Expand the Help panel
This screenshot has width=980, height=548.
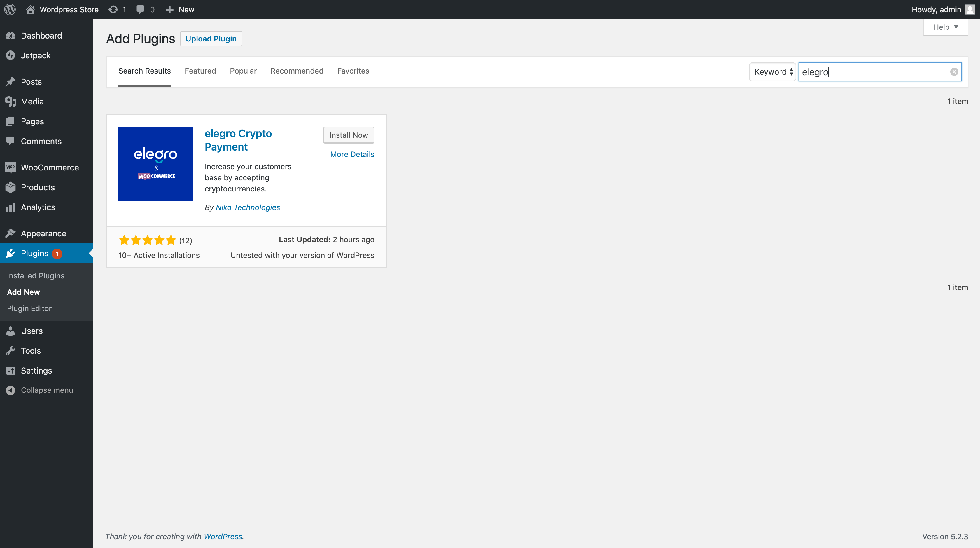click(945, 27)
